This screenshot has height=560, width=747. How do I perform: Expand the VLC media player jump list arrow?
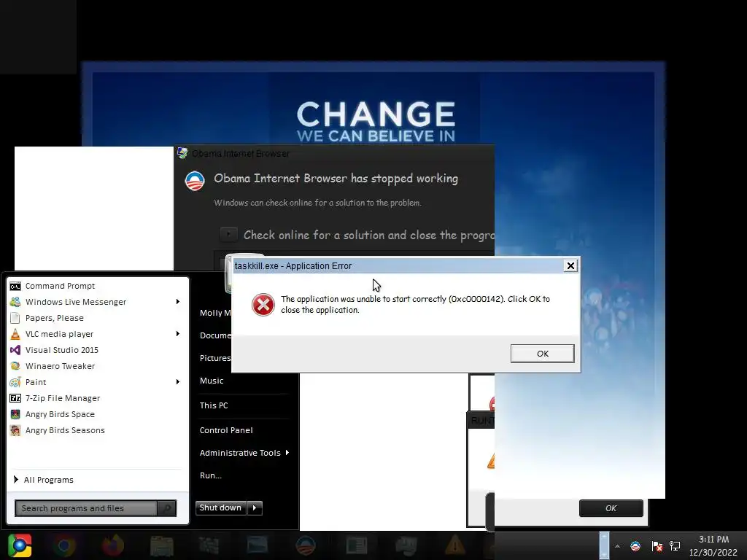[178, 334]
